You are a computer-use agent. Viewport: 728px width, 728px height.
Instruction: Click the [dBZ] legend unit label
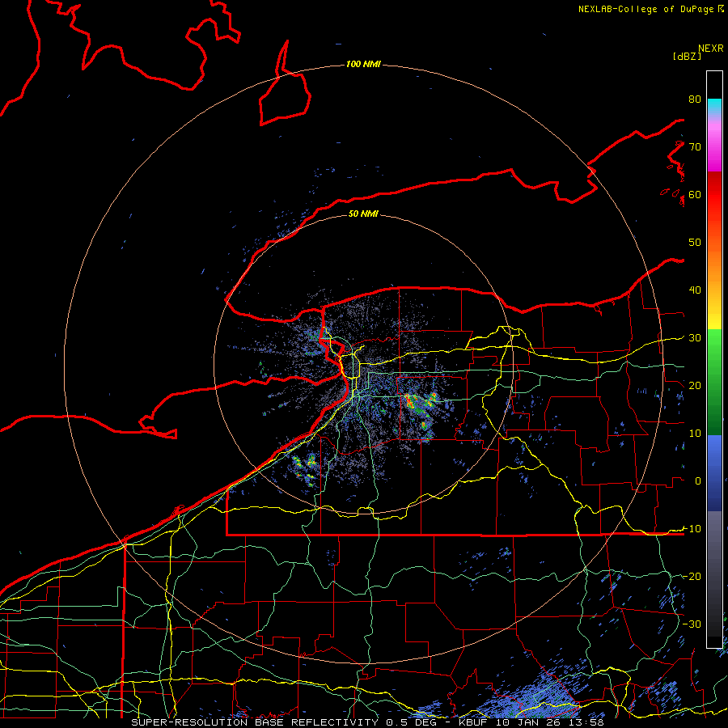687,56
